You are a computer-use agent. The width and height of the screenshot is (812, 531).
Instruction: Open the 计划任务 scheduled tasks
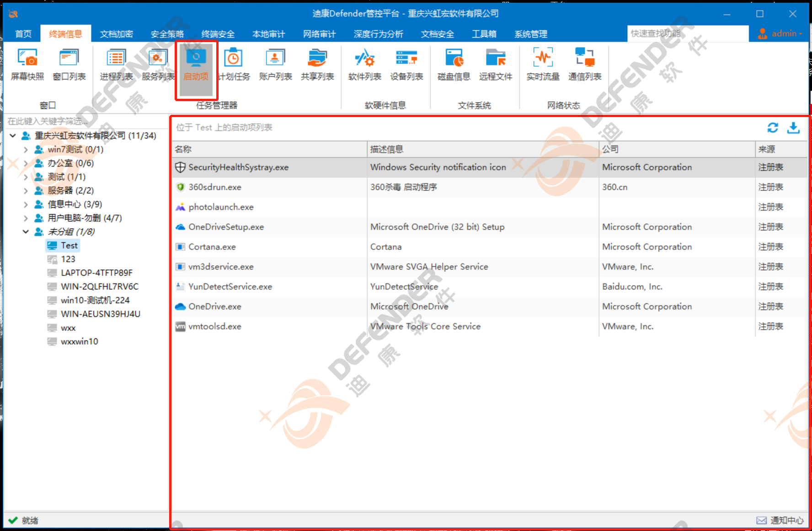234,65
